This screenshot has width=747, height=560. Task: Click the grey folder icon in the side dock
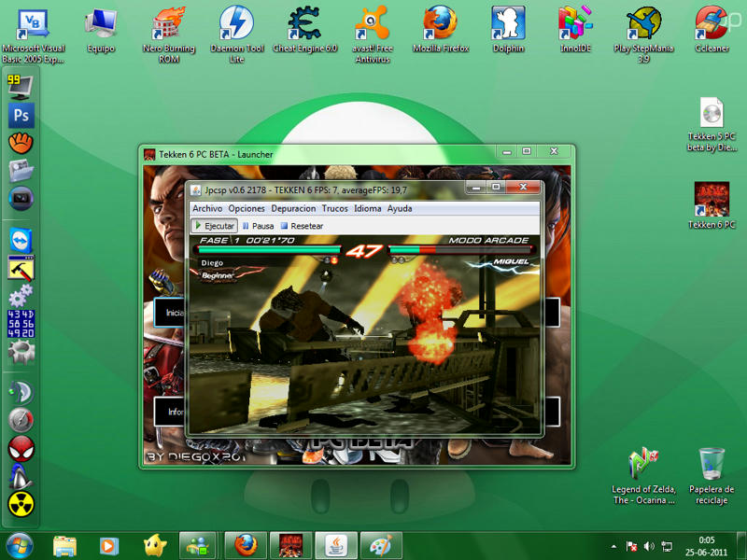click(x=21, y=171)
